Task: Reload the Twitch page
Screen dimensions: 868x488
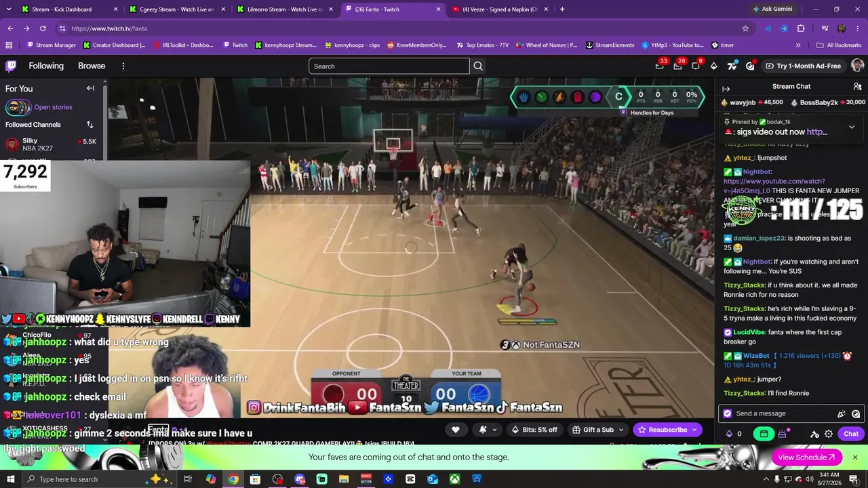Action: 43,28
